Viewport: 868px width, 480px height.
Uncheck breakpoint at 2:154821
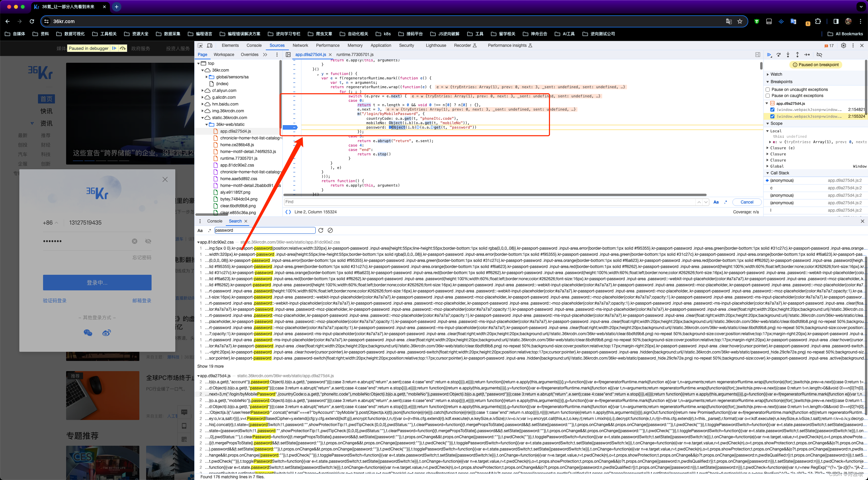point(772,110)
